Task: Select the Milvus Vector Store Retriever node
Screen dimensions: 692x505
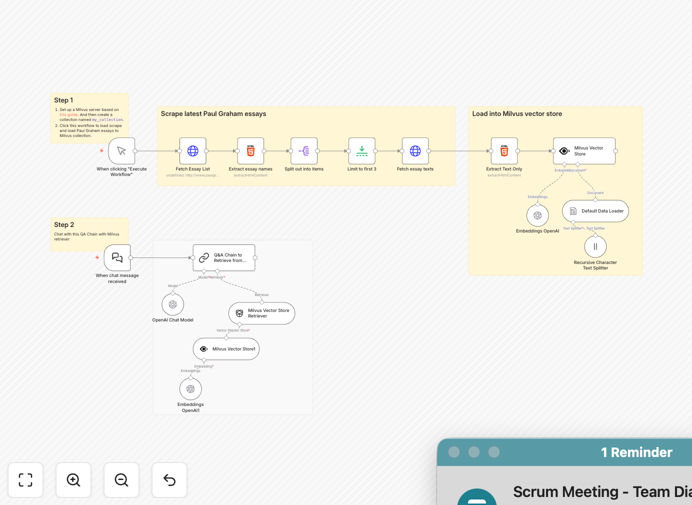Action: tap(262, 313)
